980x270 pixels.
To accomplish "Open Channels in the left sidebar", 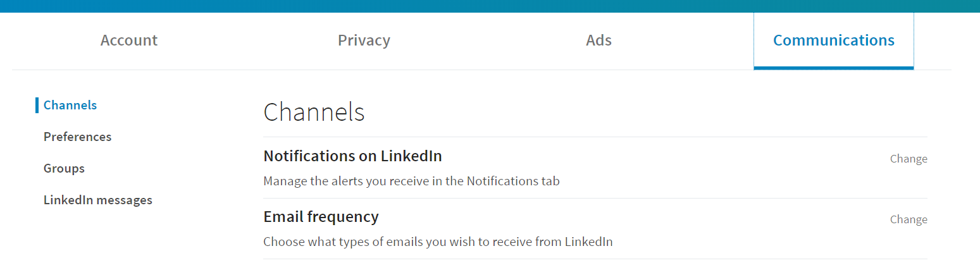I will click(70, 105).
